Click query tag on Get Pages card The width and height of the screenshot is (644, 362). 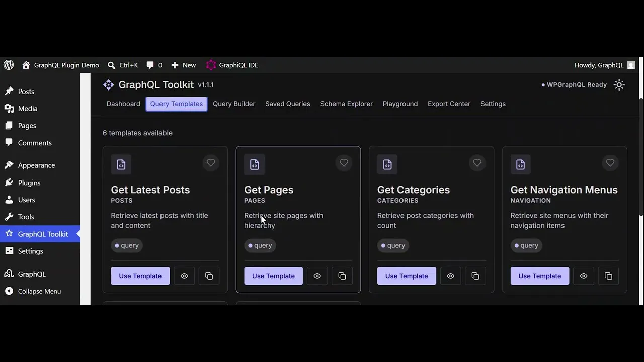click(x=261, y=245)
